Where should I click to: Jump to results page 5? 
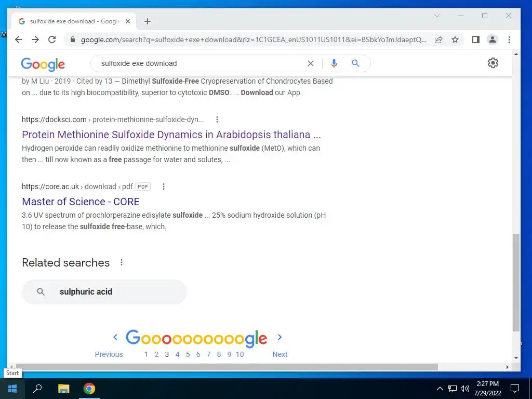pyautogui.click(x=188, y=354)
